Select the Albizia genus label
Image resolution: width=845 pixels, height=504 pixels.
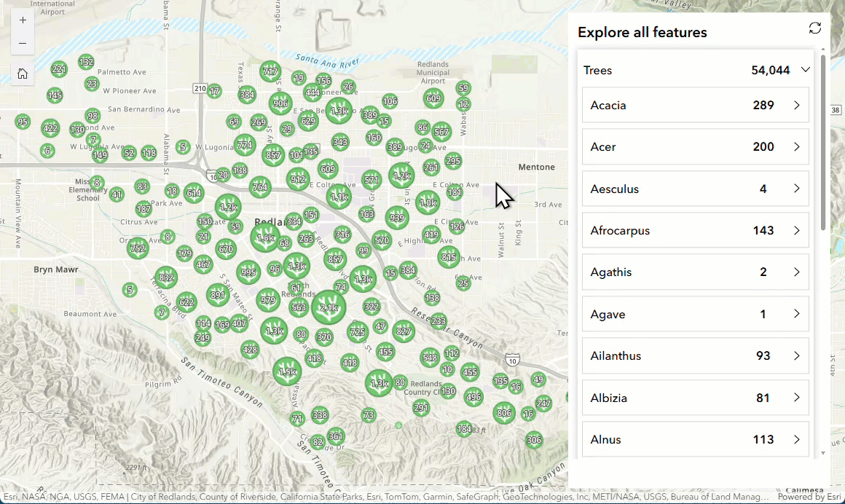click(x=608, y=398)
